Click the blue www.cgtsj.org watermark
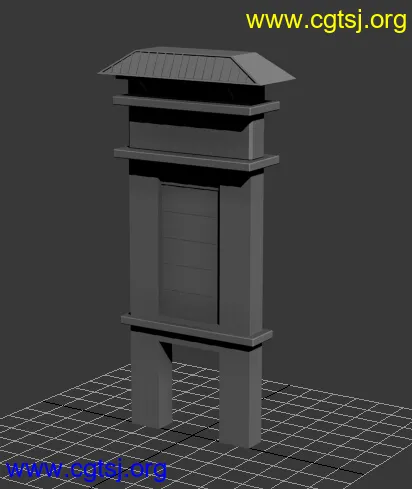Image resolution: width=412 pixels, height=489 pixels. 86,470
